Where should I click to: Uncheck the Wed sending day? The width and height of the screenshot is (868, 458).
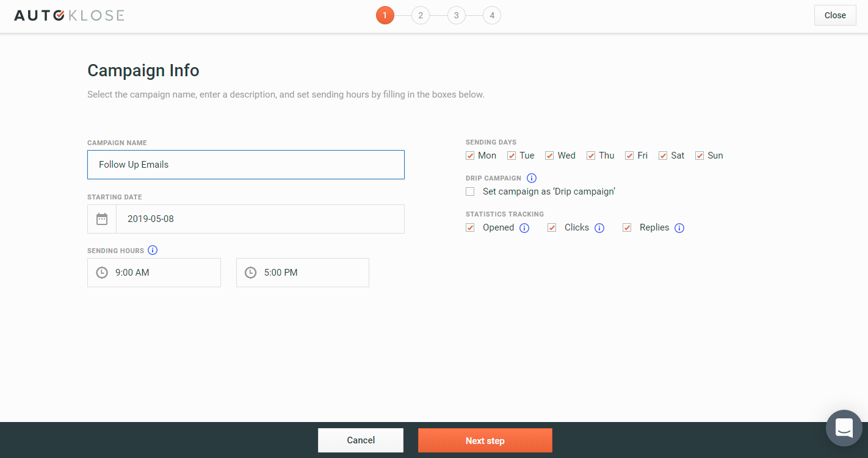(x=549, y=156)
